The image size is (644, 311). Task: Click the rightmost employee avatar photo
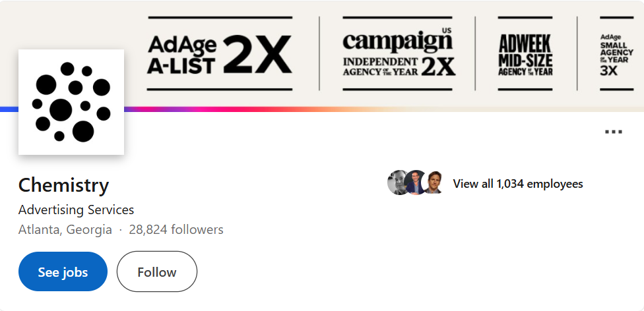click(434, 183)
